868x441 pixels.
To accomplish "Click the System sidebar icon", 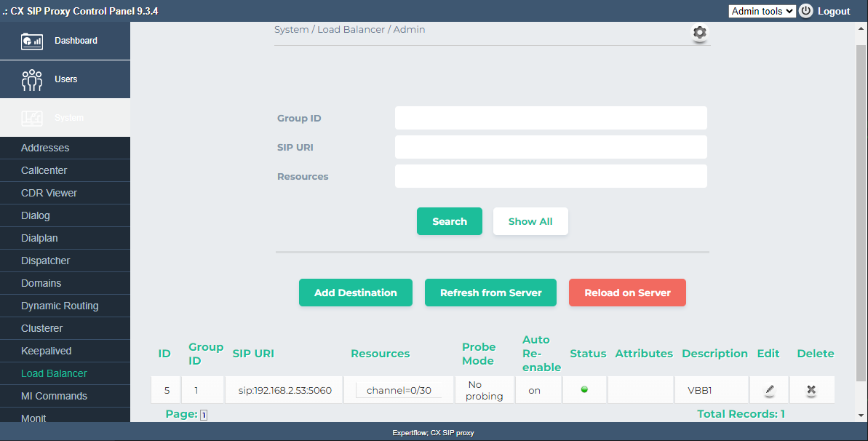I will [x=32, y=117].
